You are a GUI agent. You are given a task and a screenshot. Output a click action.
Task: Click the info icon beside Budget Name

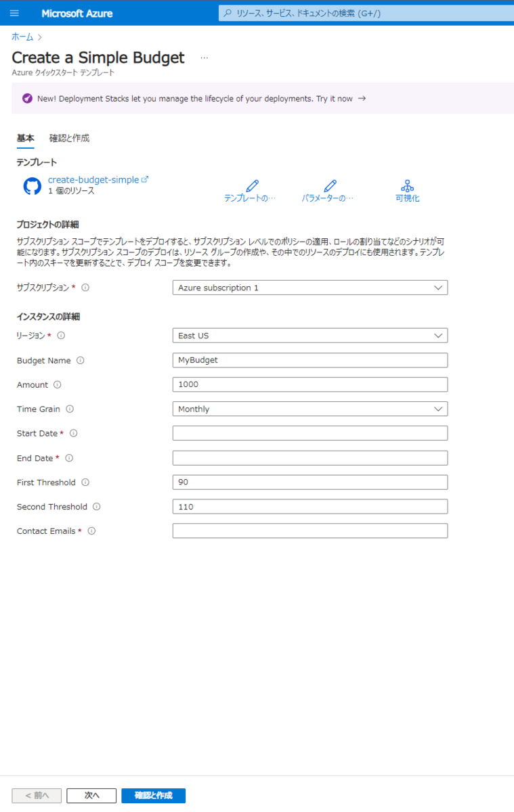[x=81, y=361]
